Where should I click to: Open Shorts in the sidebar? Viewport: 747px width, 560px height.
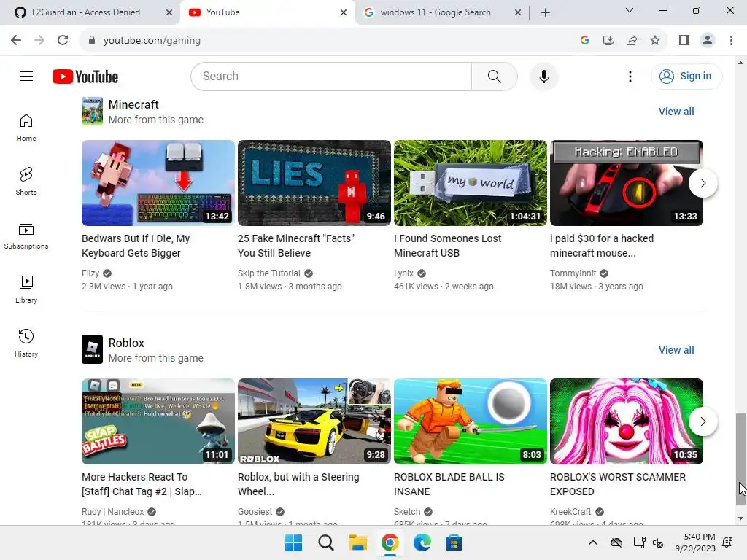26,182
